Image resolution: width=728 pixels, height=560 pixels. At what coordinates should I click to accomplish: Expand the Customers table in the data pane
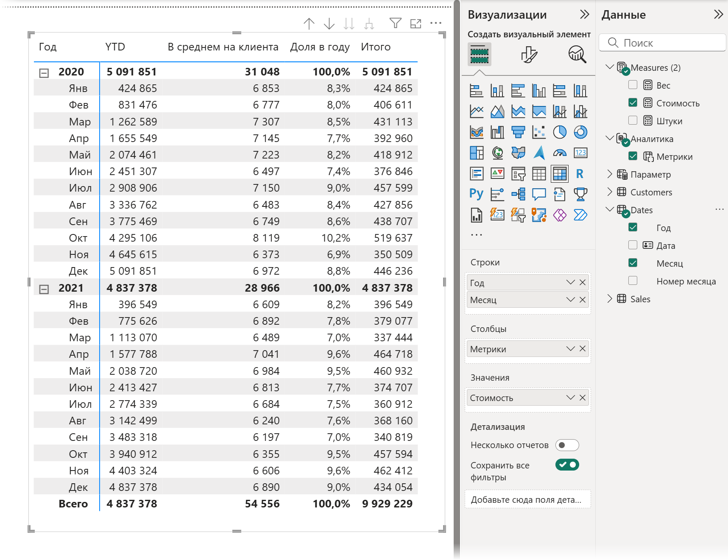coord(610,192)
